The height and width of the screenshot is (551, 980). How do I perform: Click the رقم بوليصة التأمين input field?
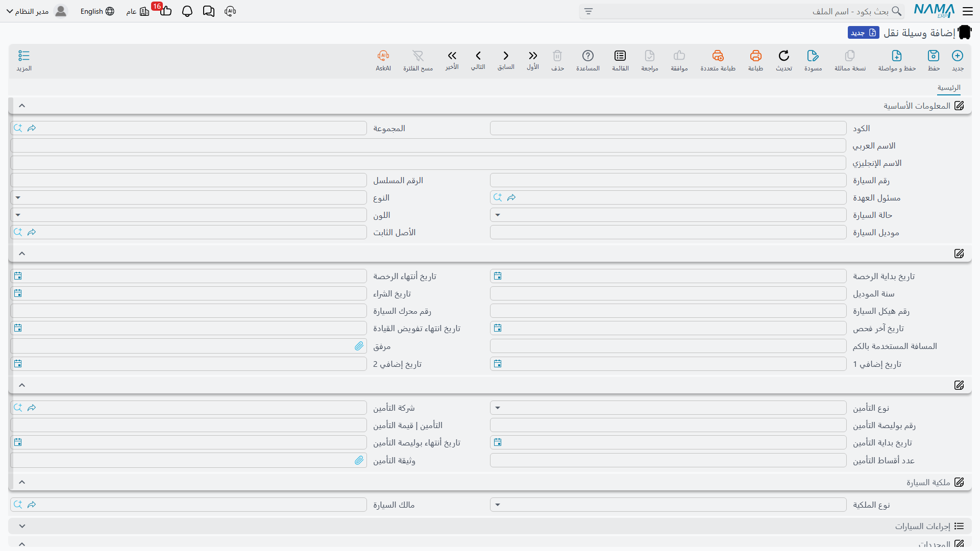(x=668, y=425)
